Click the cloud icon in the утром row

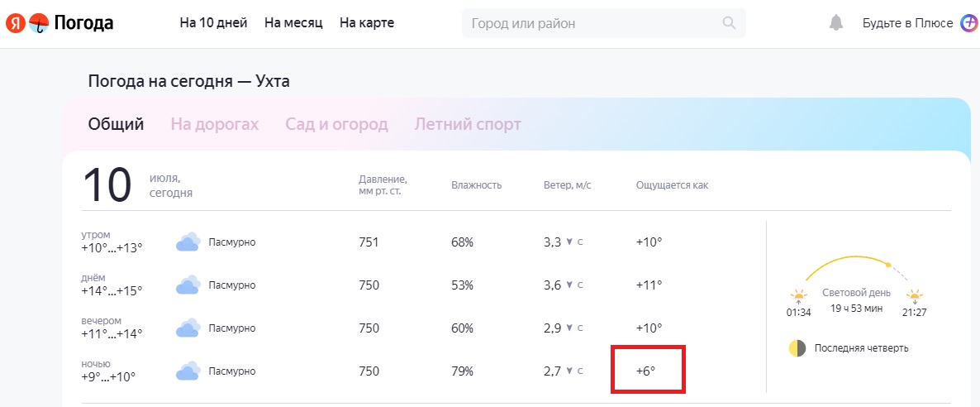point(188,242)
